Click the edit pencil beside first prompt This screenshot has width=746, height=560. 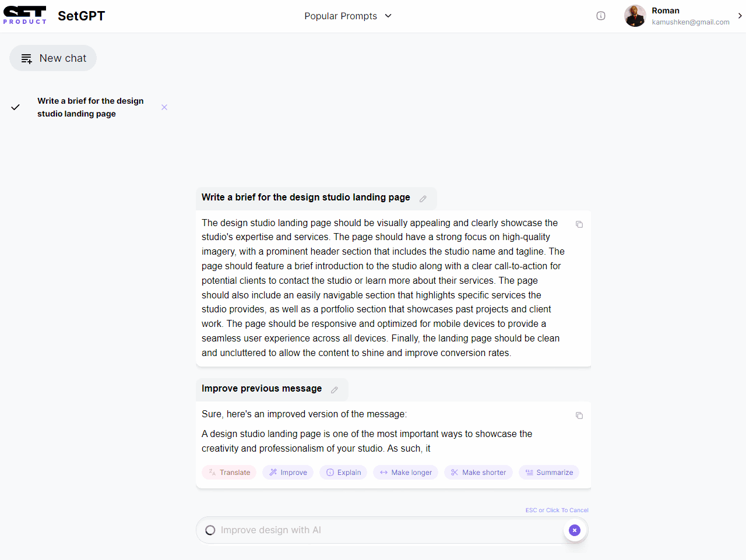tap(423, 199)
